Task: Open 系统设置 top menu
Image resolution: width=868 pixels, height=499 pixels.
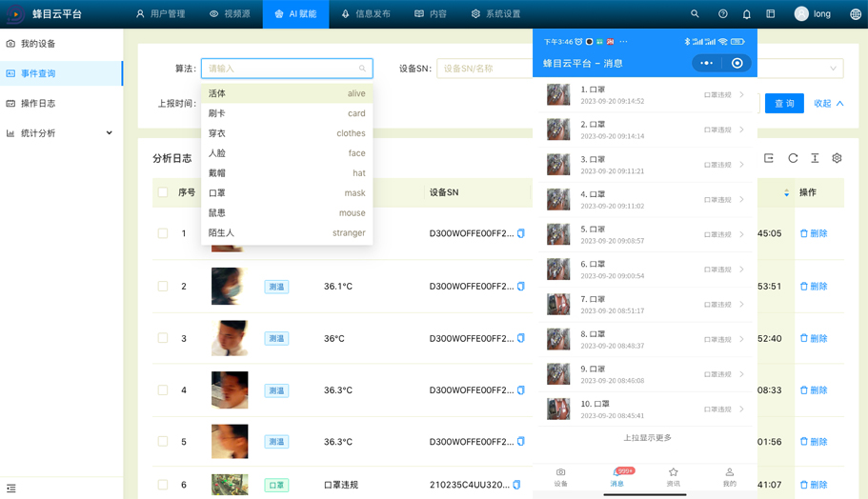Action: pos(496,14)
